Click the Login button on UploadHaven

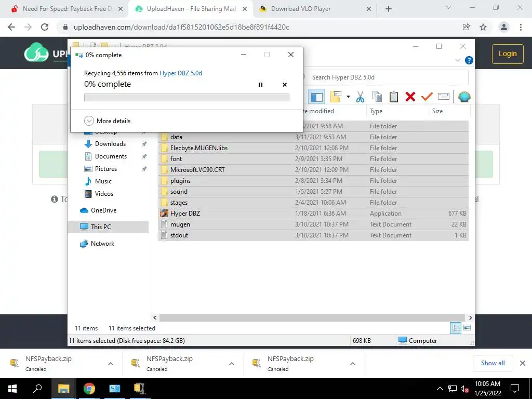click(x=508, y=54)
